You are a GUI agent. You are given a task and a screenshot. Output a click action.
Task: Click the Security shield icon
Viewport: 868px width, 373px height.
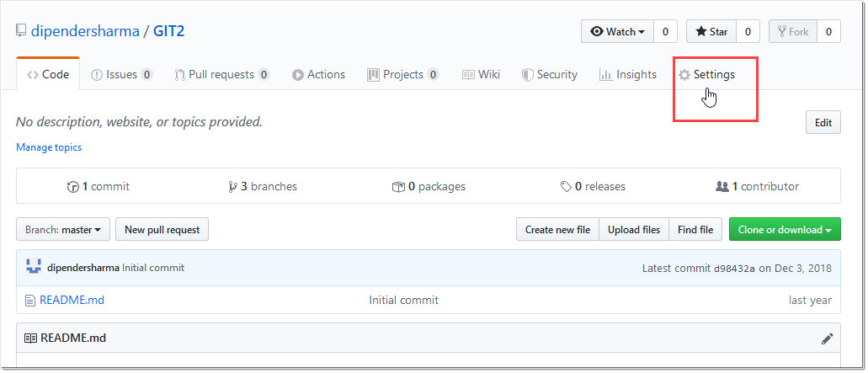[x=527, y=75]
